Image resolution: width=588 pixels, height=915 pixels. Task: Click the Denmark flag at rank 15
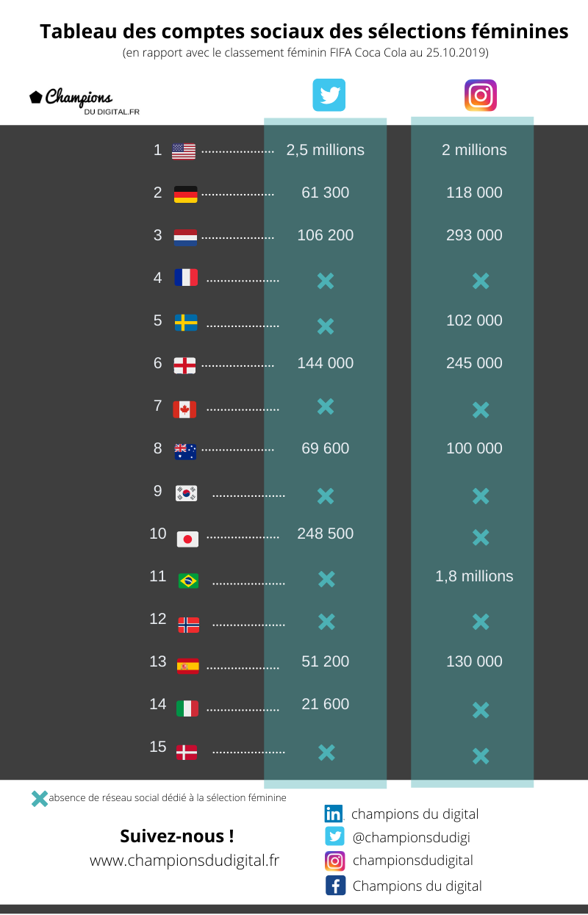coord(187,752)
